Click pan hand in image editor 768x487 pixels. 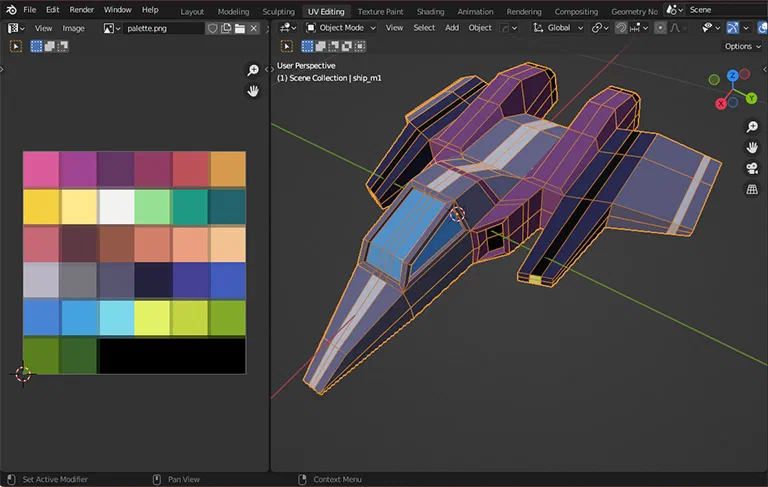click(x=253, y=91)
